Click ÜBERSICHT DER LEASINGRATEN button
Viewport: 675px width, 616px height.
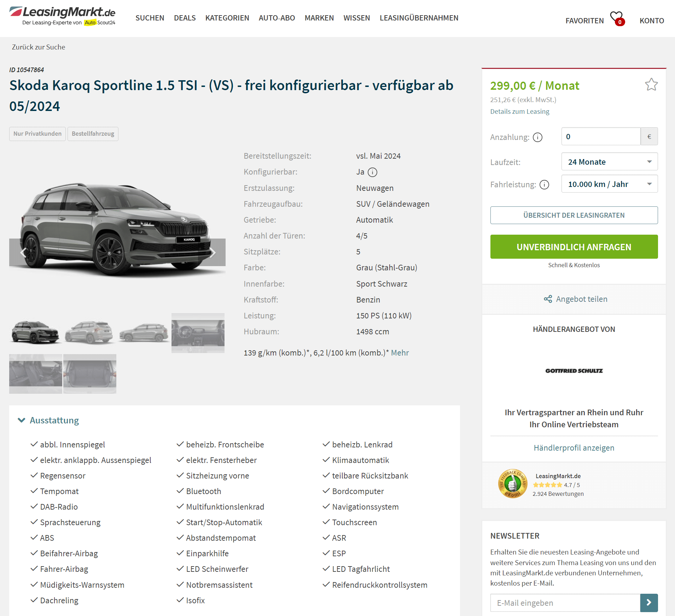(x=574, y=215)
